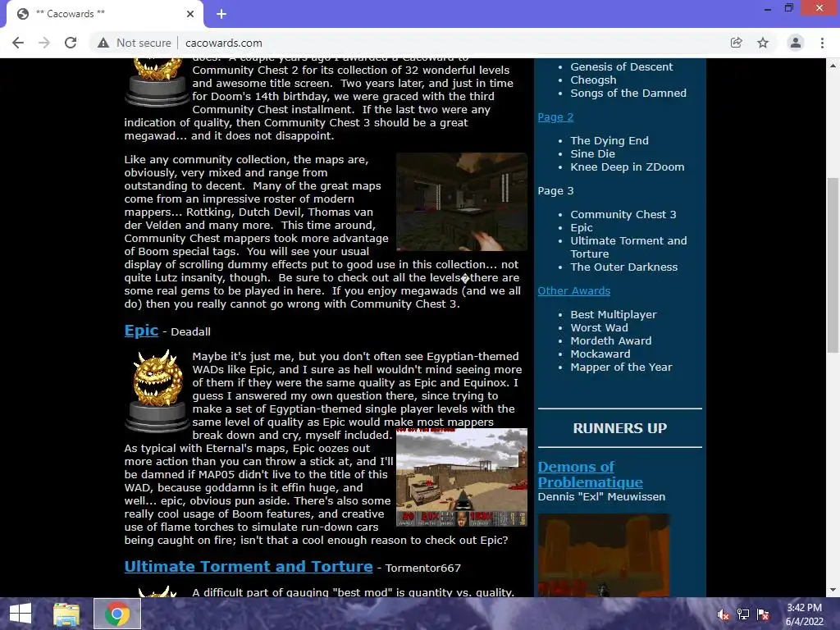Click the 'Page 3' sidebar label
This screenshot has width=840, height=630.
tap(555, 190)
